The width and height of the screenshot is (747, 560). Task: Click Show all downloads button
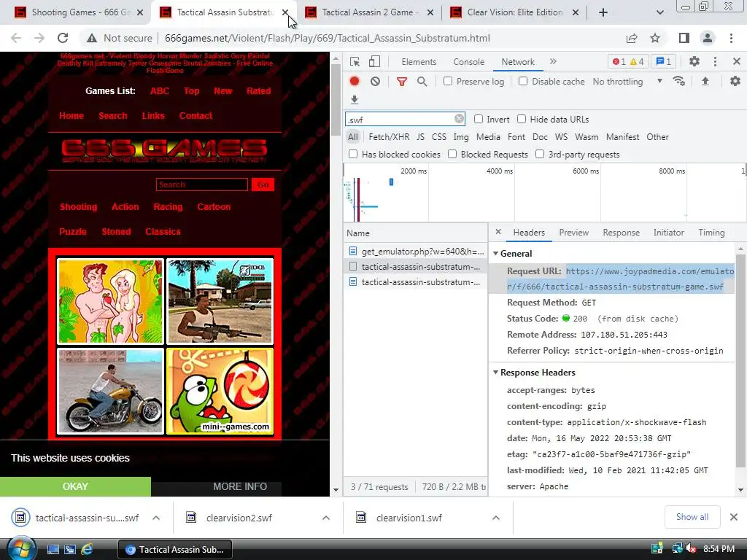(692, 517)
